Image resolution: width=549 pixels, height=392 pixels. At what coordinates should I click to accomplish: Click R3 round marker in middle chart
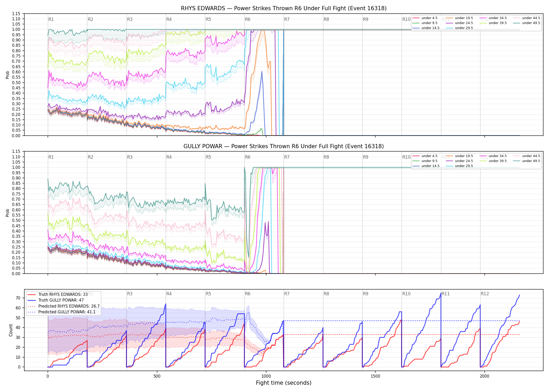[130, 157]
